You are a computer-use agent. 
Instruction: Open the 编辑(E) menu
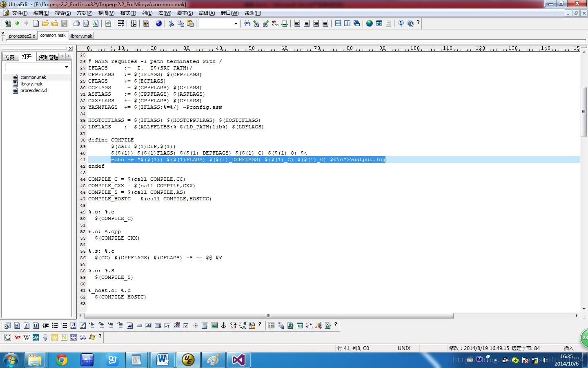(41, 13)
